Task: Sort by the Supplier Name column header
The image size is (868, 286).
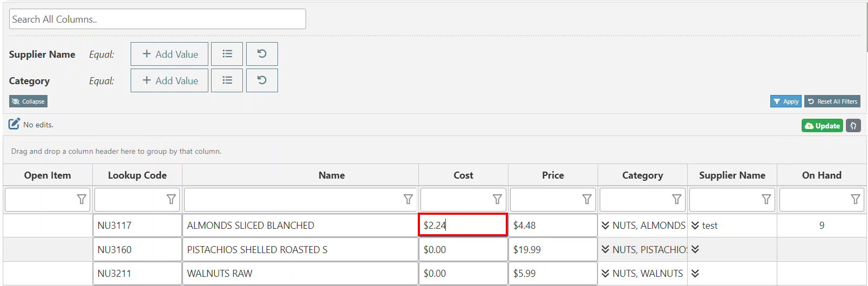Action: pos(732,175)
